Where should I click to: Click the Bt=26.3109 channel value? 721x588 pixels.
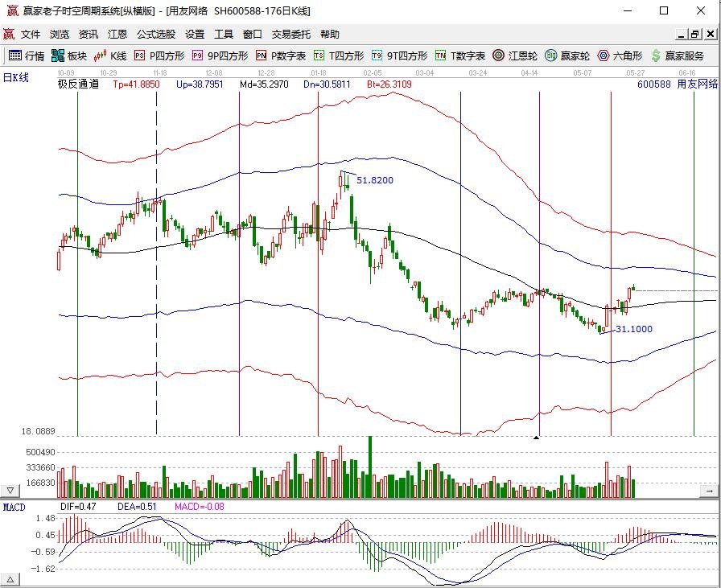[389, 84]
